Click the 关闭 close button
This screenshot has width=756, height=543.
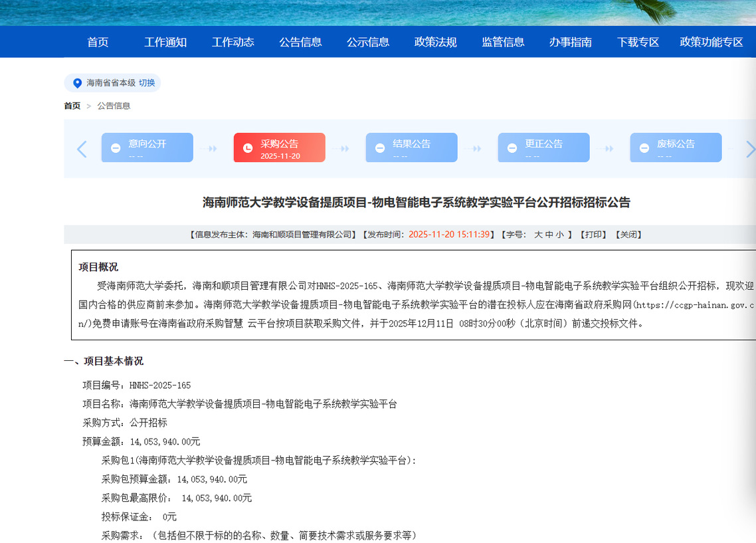628,235
